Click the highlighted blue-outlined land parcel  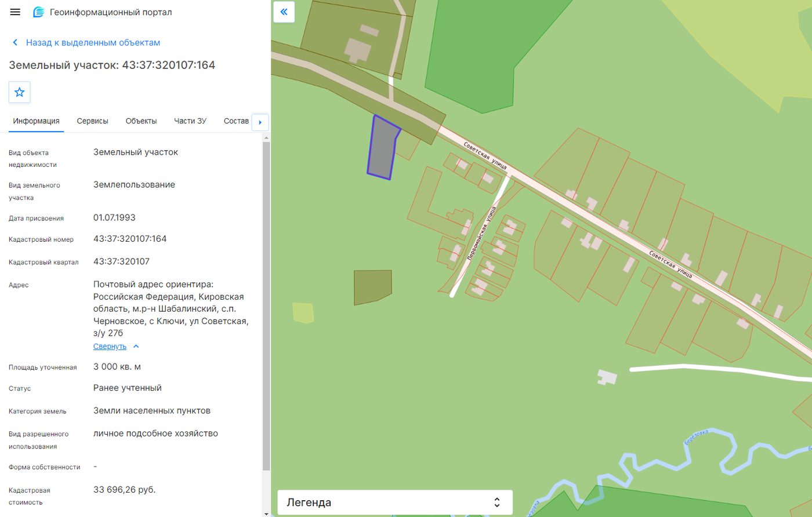[382, 148]
